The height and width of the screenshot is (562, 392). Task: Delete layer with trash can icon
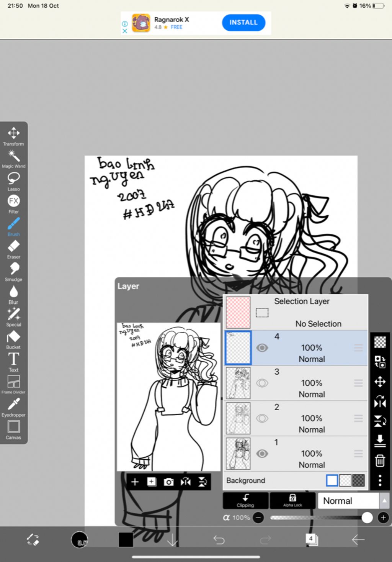pos(380,460)
